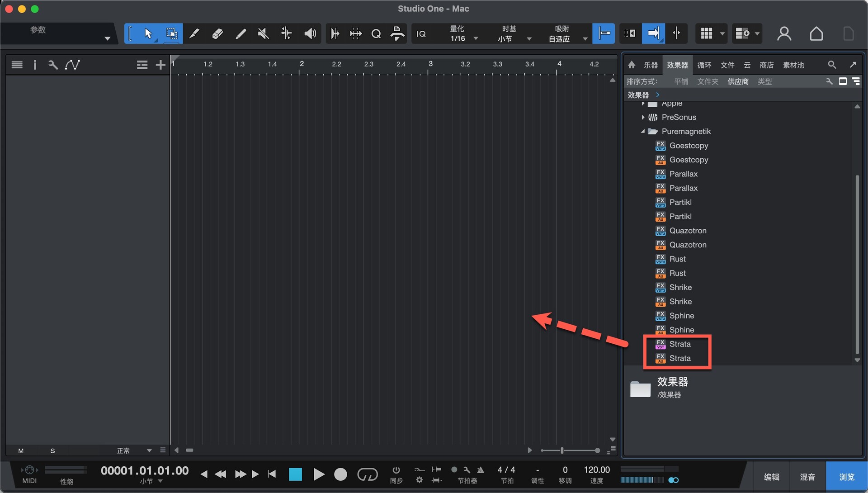Detach the browser panel arrow icon

pyautogui.click(x=853, y=65)
